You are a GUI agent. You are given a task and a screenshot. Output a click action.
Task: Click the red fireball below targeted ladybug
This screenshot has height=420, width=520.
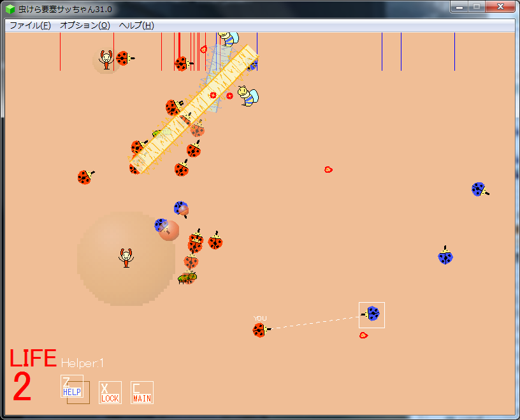363,335
